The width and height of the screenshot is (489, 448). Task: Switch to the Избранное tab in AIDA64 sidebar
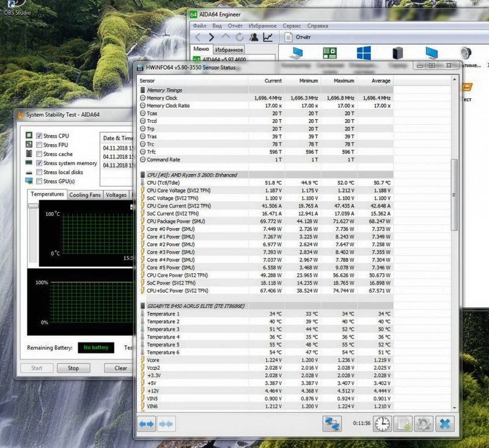tap(229, 50)
